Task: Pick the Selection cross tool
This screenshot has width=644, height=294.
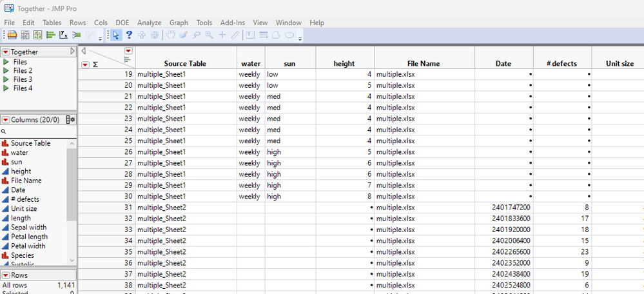Action: pos(142,35)
